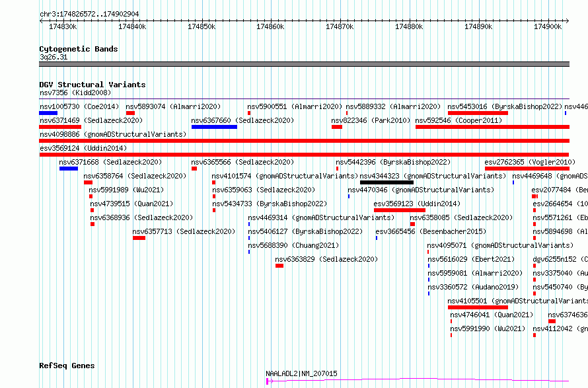The image size is (588, 388).
Task: Click the right arrowhead of the ruler
Action: [x=568, y=21]
